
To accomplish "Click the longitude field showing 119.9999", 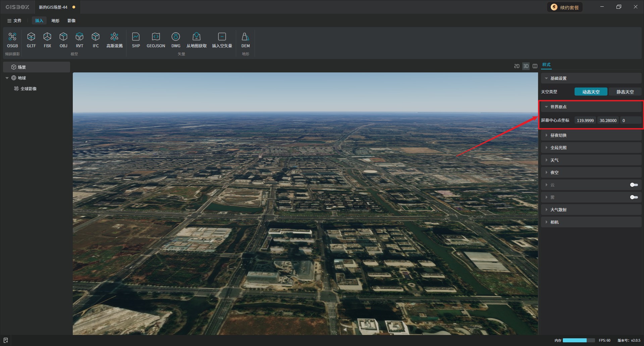I will (x=585, y=121).
